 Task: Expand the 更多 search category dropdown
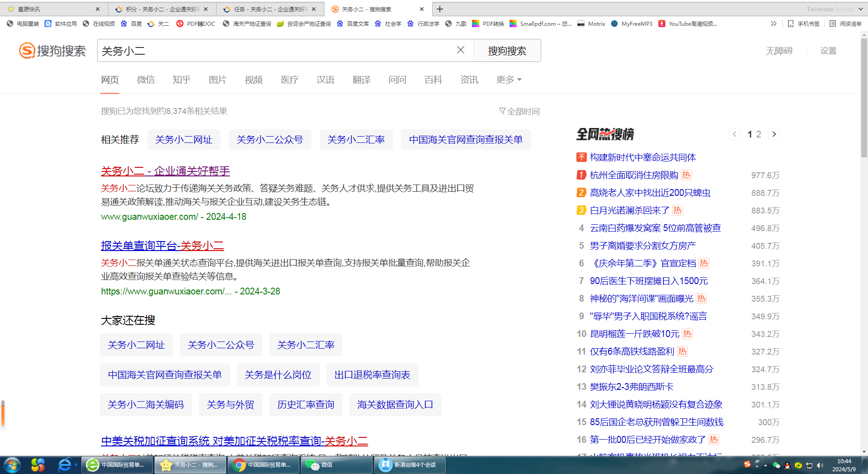509,80
